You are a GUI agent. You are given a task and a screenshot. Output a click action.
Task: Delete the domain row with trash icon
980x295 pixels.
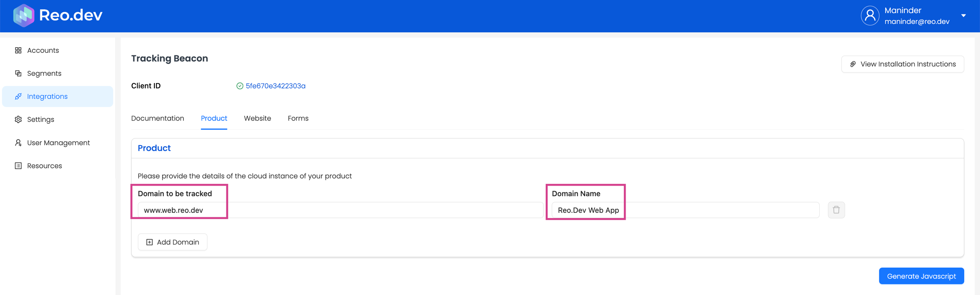pyautogui.click(x=836, y=210)
